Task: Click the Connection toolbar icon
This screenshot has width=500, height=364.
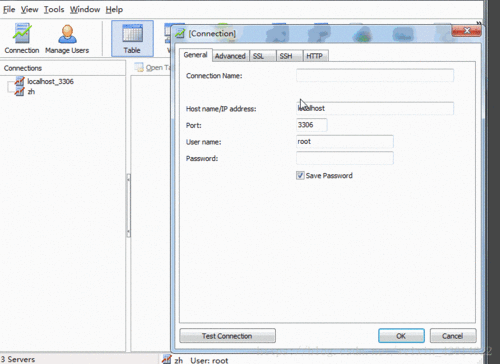Action: pyautogui.click(x=22, y=34)
